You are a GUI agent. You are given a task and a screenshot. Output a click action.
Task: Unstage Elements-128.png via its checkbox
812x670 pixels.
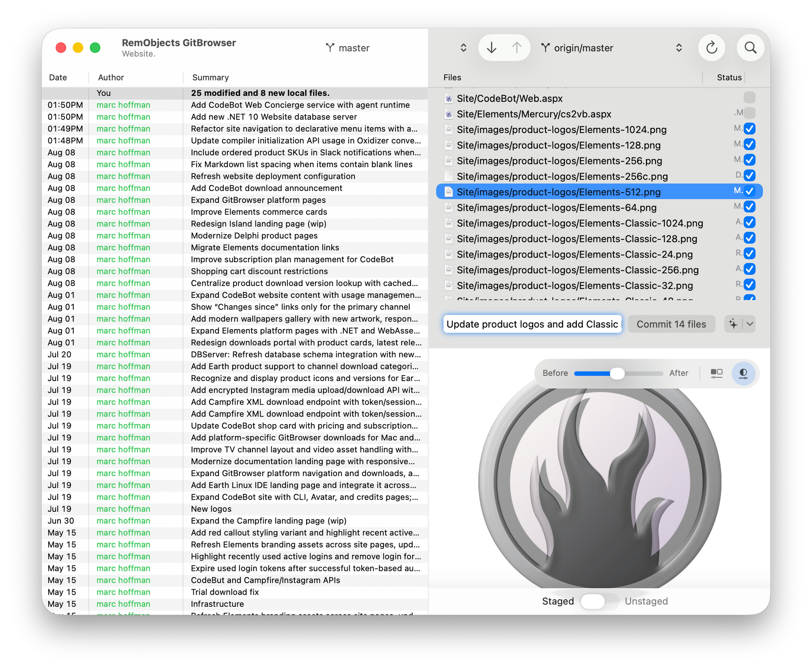[x=749, y=144]
